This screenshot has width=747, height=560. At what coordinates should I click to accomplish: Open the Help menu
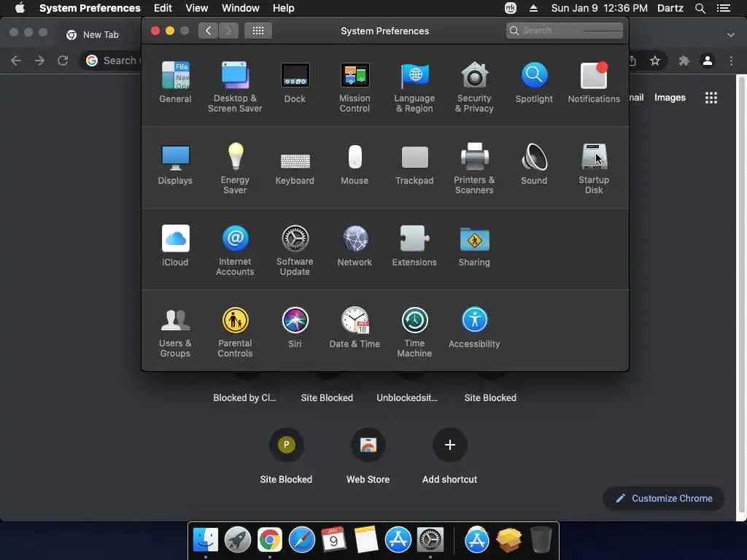[284, 8]
